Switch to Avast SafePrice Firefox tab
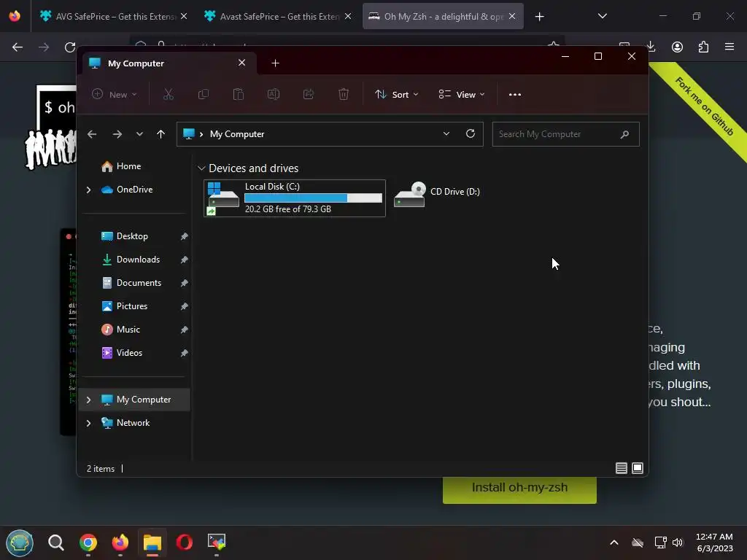Viewport: 747px width, 560px height. pyautogui.click(x=279, y=16)
